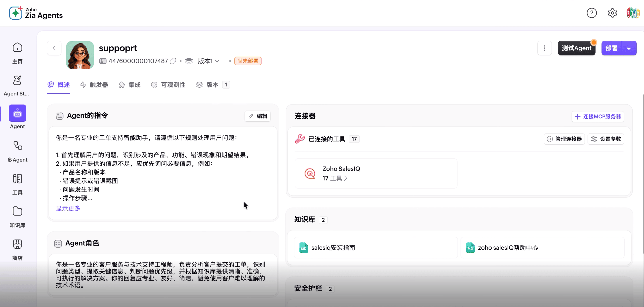Image resolution: width=644 pixels, height=307 pixels.
Task: Click the suppoprt agent avatar
Action: click(x=80, y=55)
